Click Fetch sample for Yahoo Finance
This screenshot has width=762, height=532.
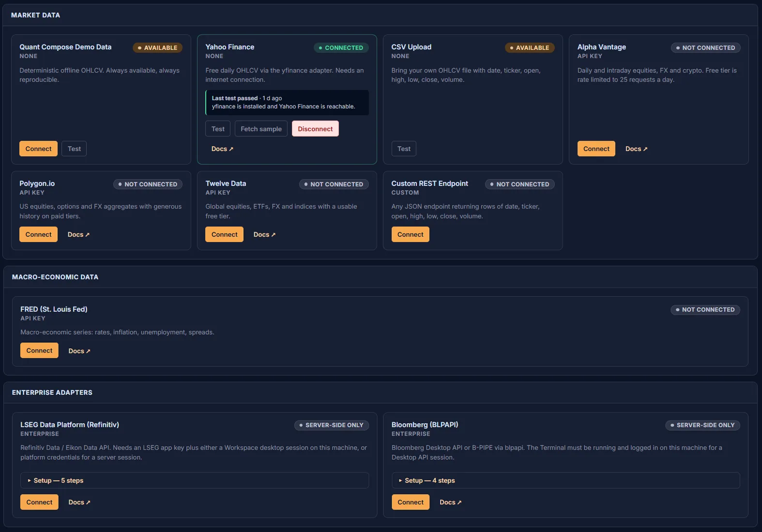261,129
